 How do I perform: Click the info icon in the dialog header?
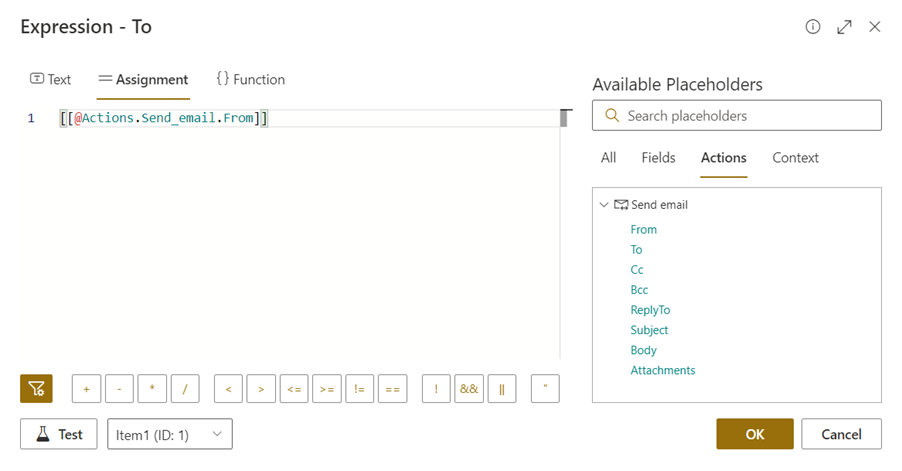[x=813, y=27]
